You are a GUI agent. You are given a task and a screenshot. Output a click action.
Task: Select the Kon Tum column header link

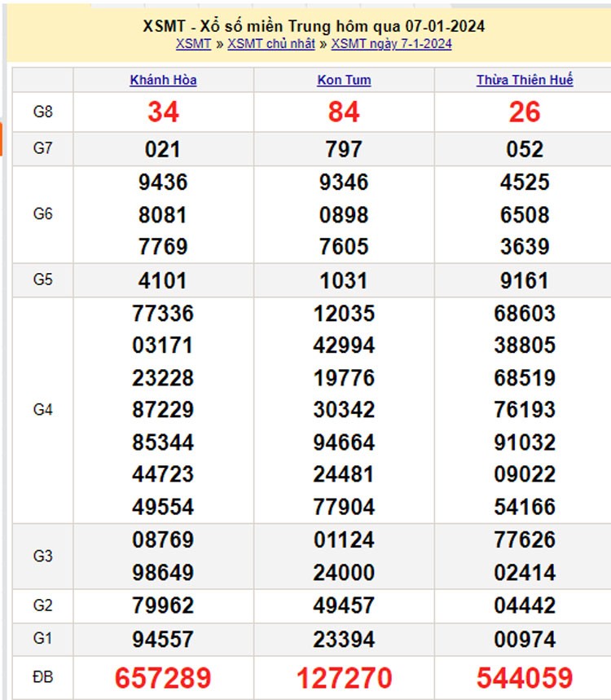(344, 80)
